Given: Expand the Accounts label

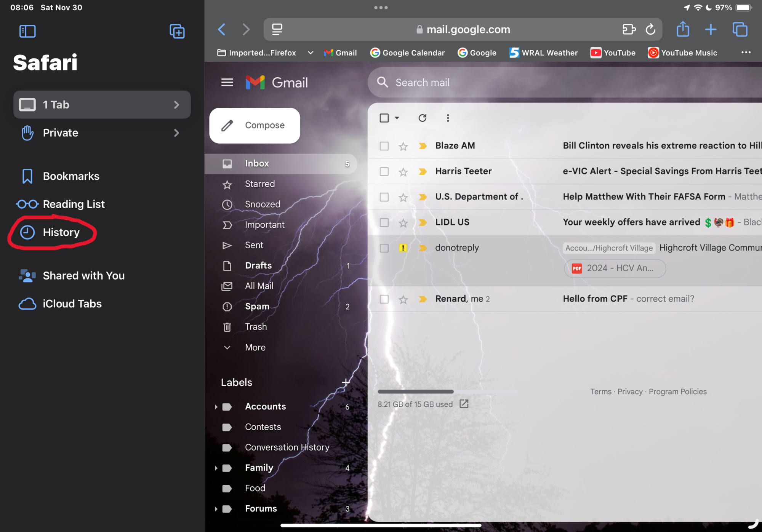Looking at the screenshot, I should 216,407.
